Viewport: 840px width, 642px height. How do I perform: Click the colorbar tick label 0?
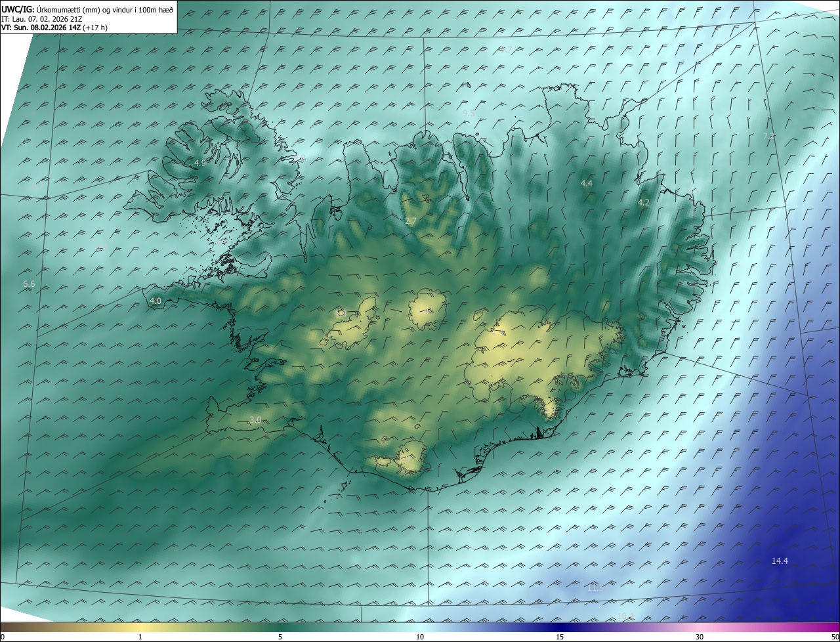click(x=2, y=637)
